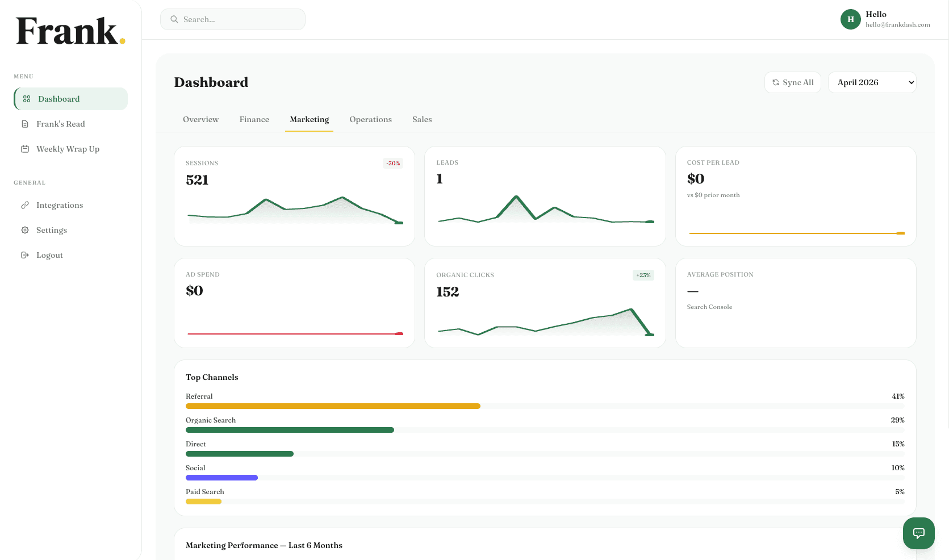The height and width of the screenshot is (560, 949).
Task: Click the Leads value 1
Action: click(x=440, y=179)
